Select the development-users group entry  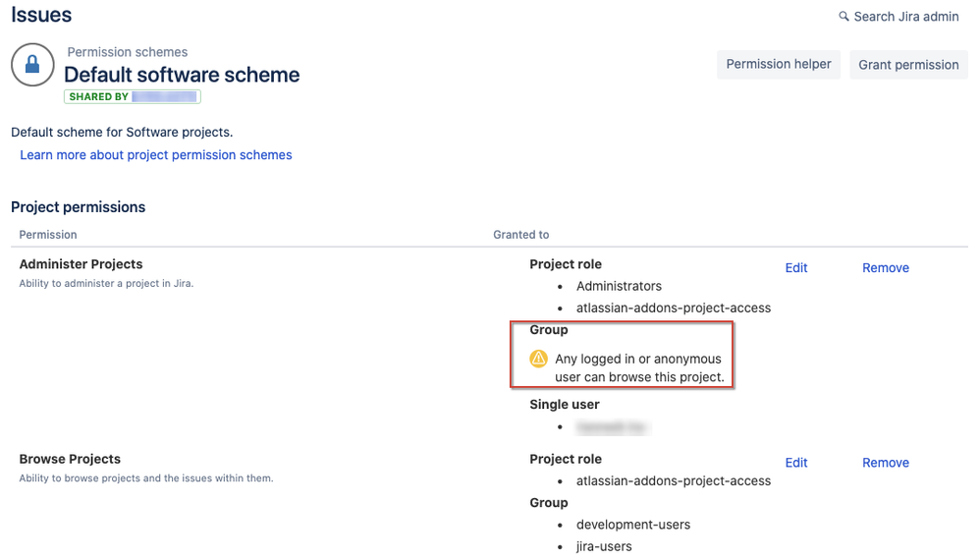(633, 525)
